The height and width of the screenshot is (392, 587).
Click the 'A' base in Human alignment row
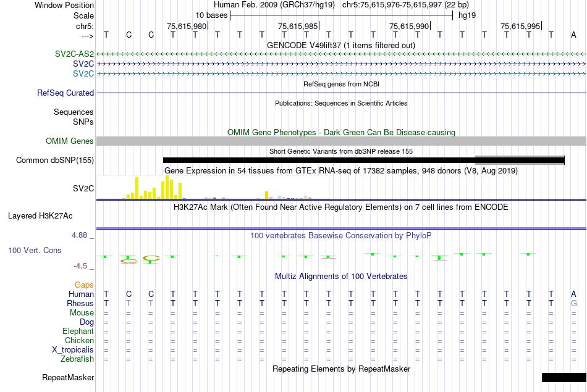573,294
